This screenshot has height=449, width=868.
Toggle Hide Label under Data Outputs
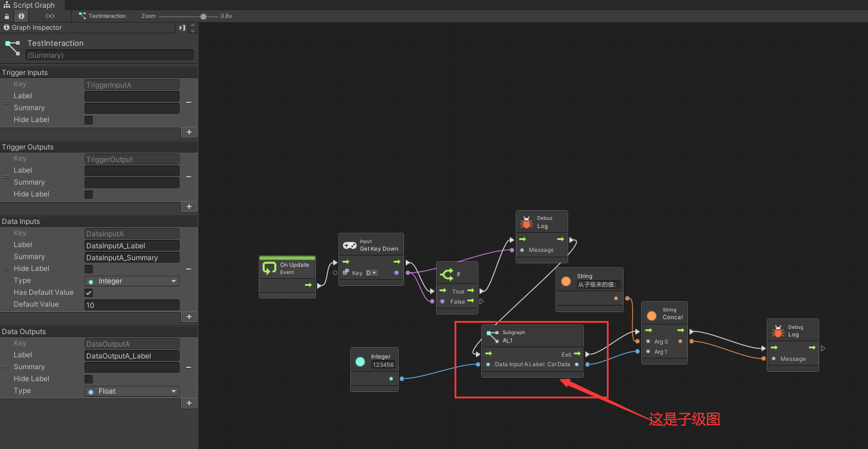[x=89, y=379]
